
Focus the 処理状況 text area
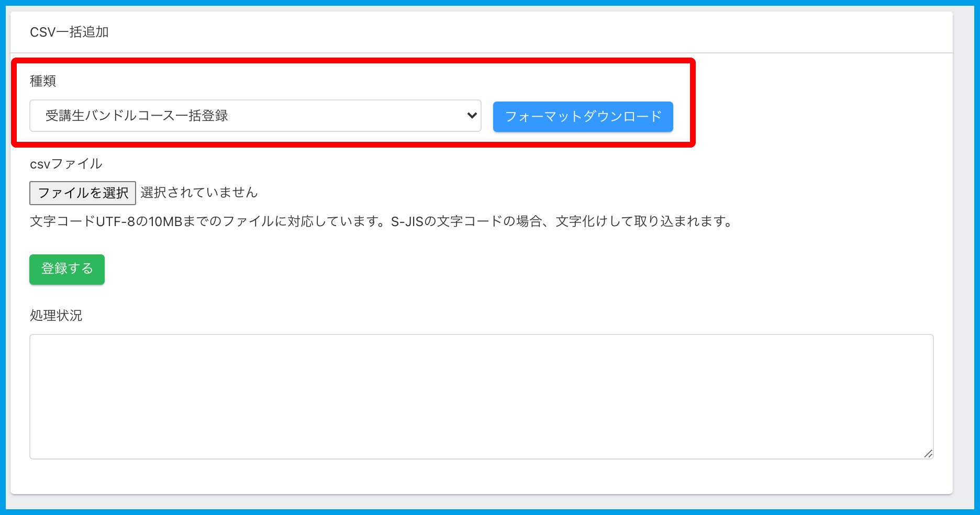click(x=481, y=396)
